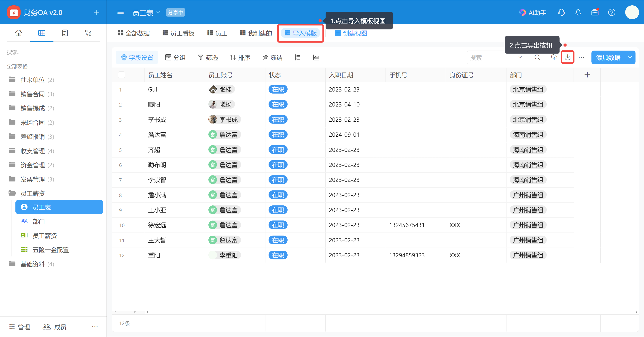Click the 分组 group button
Viewport: 644px width, 337px height.
click(175, 58)
